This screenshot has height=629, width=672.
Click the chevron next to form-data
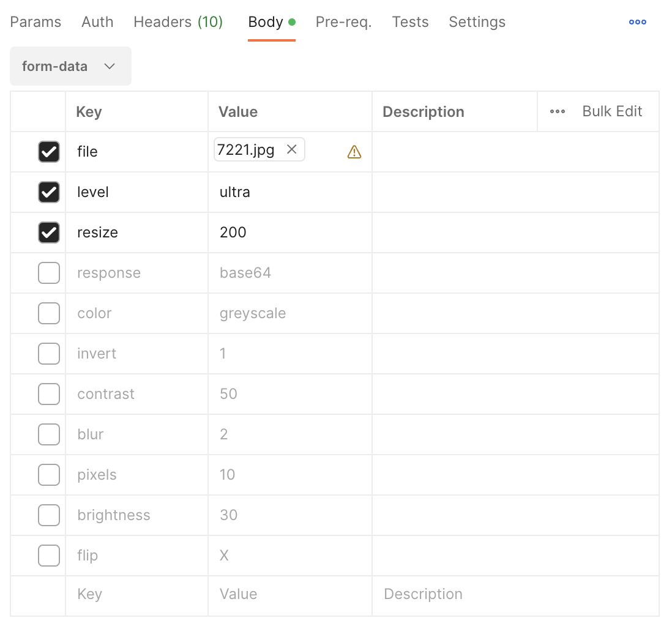pyautogui.click(x=110, y=67)
